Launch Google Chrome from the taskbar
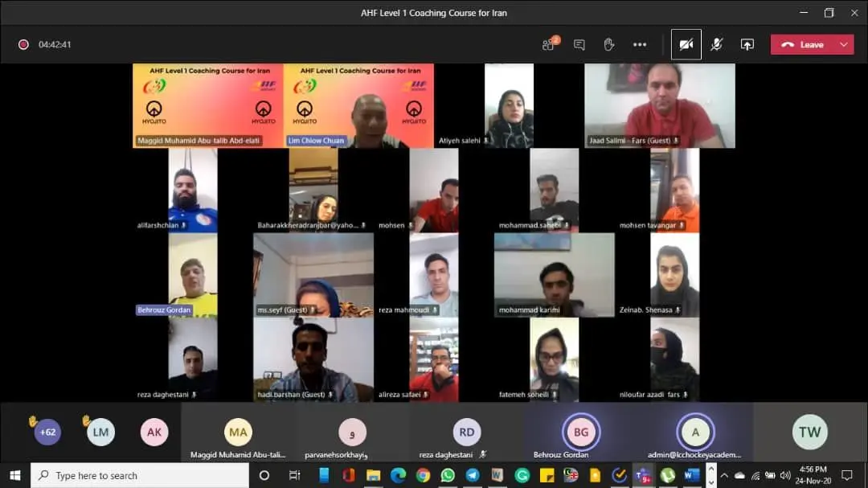The width and height of the screenshot is (868, 488). 423,475
